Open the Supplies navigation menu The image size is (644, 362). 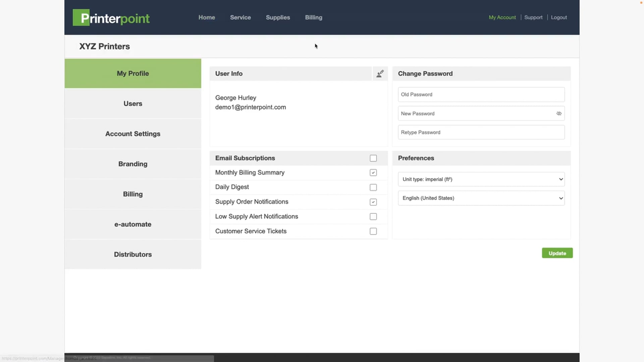click(278, 17)
